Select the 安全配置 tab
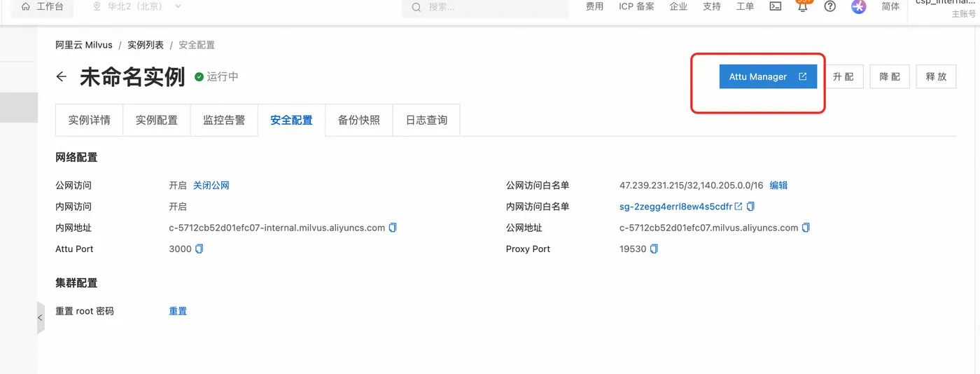The height and width of the screenshot is (374, 980). pyautogui.click(x=291, y=120)
